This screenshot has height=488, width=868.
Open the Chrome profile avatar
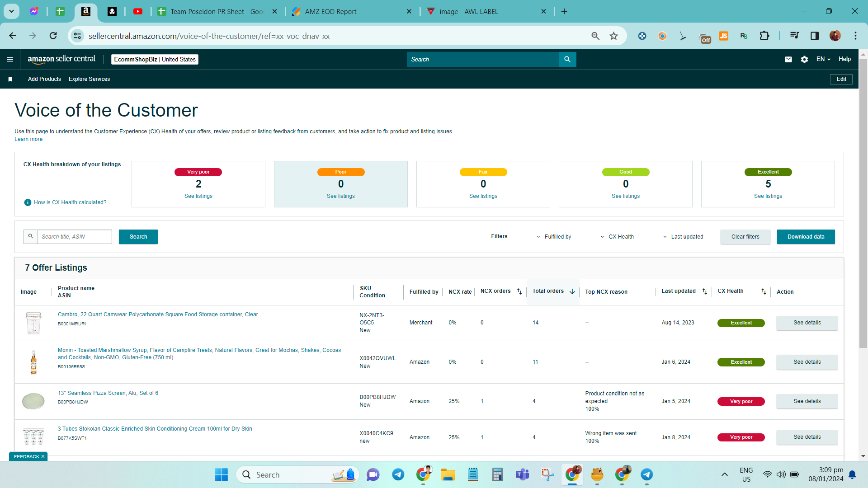pyautogui.click(x=835, y=36)
